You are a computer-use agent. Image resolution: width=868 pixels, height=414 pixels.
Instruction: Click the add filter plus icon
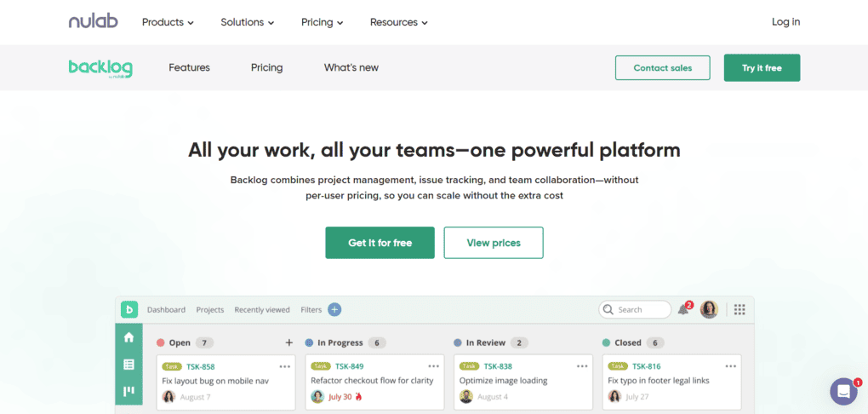click(x=334, y=309)
